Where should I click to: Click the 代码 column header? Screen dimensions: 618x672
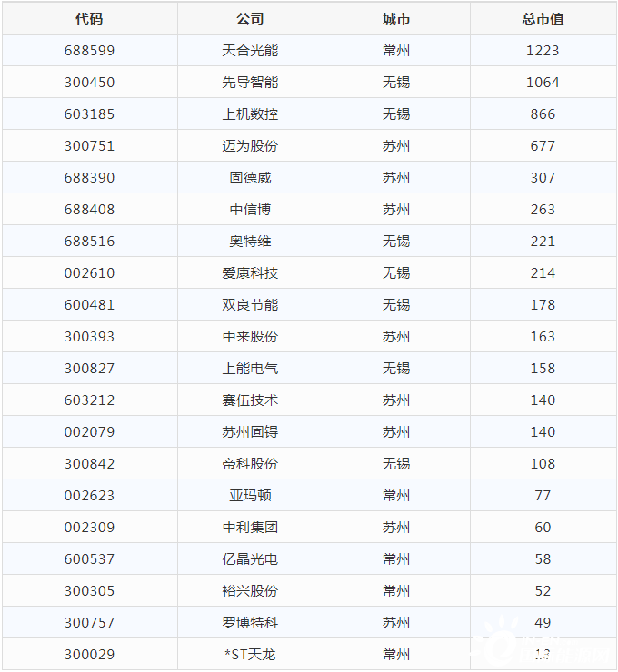[x=89, y=19]
